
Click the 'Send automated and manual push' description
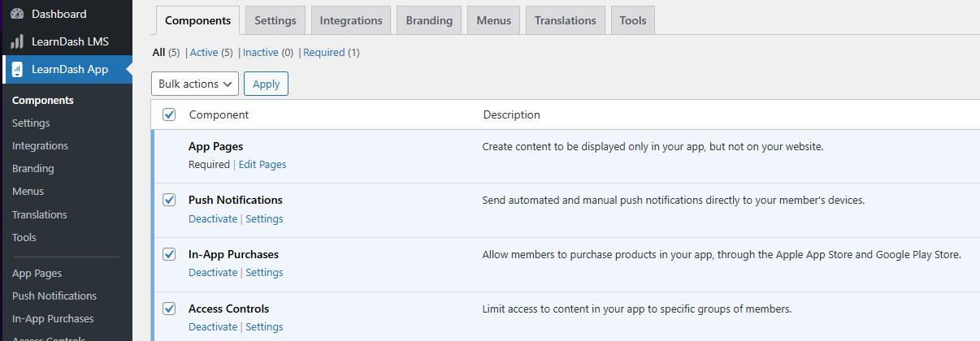674,200
